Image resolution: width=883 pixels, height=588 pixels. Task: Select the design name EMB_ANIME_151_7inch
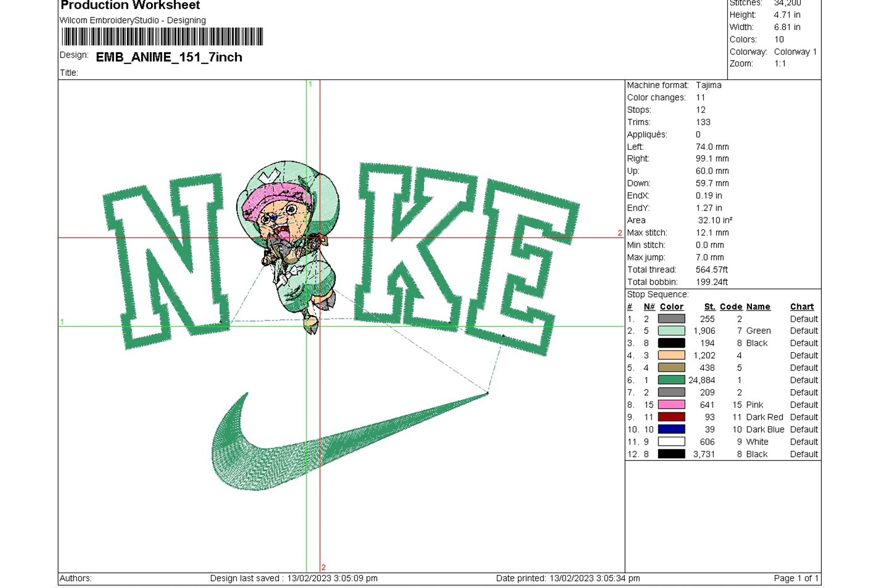pyautogui.click(x=169, y=57)
